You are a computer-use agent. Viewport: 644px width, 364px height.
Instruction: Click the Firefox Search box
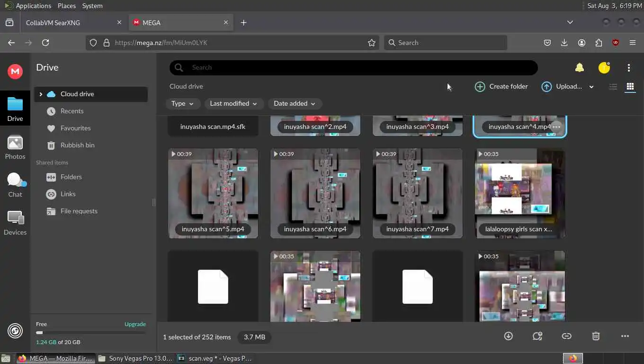[445, 43]
